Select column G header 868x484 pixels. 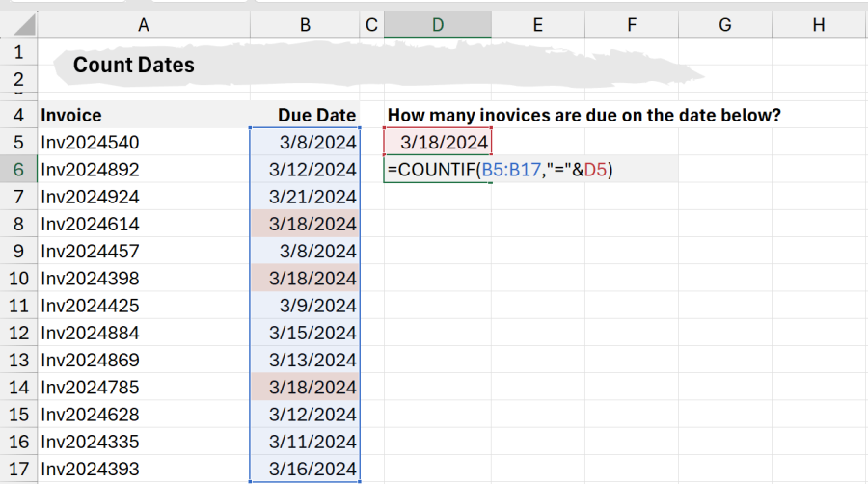(725, 25)
